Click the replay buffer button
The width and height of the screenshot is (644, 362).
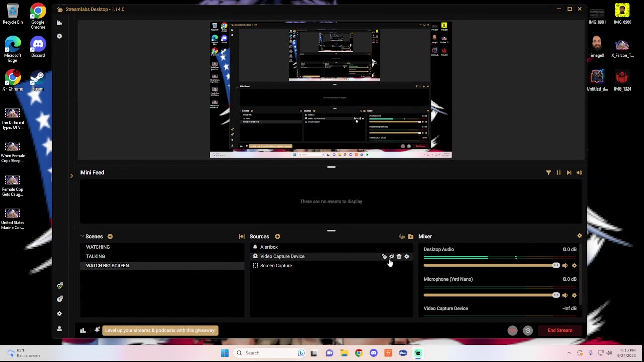coord(528,330)
